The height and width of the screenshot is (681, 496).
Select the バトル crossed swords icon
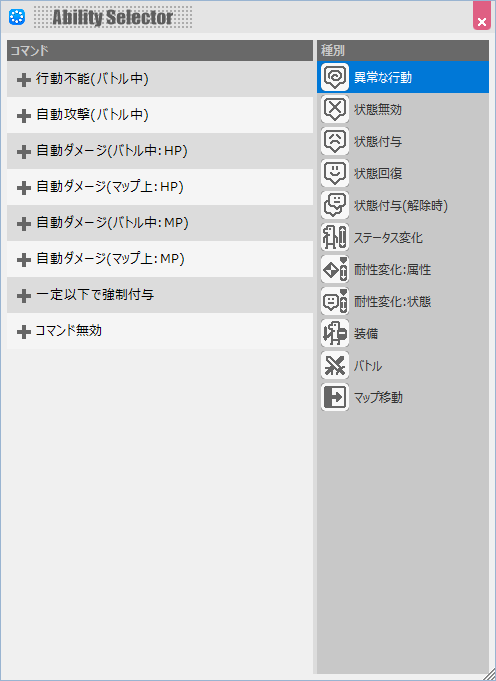335,365
